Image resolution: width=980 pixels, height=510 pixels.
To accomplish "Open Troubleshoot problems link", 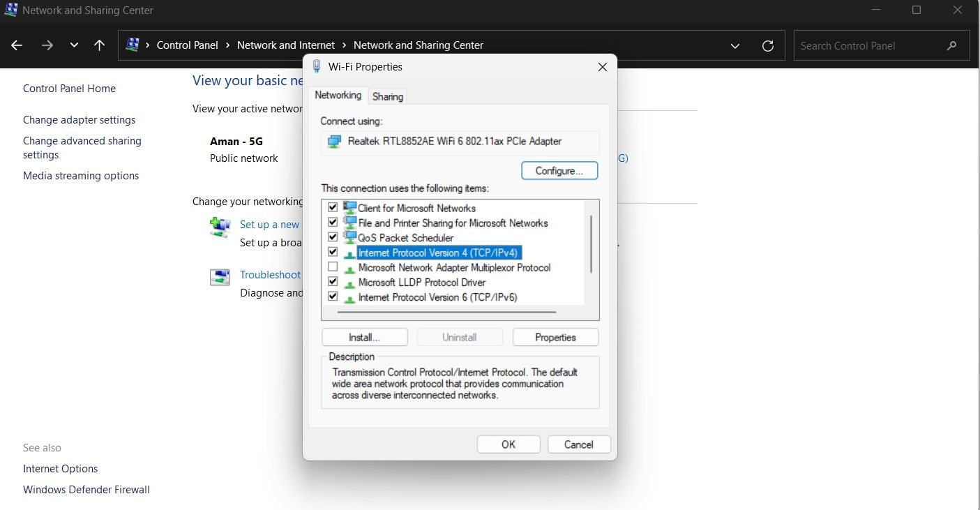I will point(271,275).
